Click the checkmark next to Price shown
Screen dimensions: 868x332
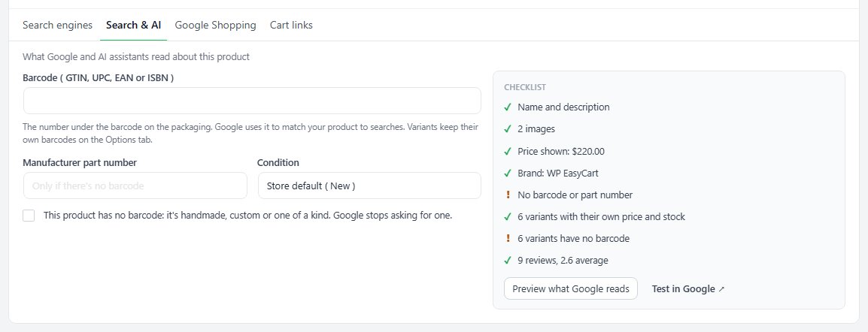point(508,151)
